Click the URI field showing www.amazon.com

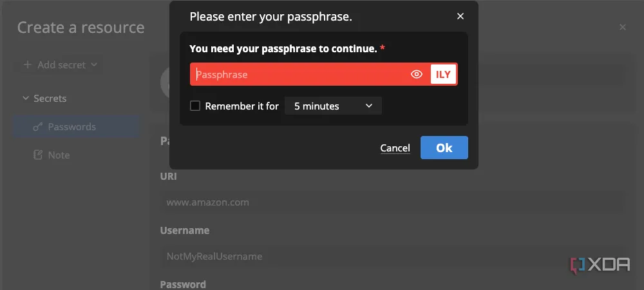coord(393,202)
